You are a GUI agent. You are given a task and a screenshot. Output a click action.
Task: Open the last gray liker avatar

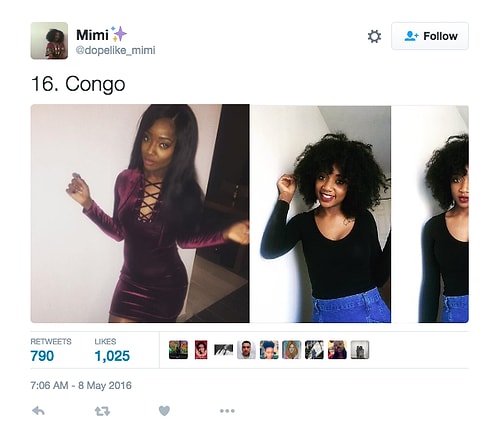(x=360, y=350)
